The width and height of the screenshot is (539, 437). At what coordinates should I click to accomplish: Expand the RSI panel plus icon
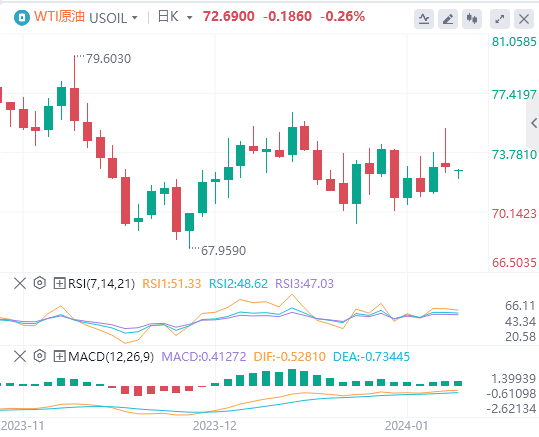coord(59,284)
